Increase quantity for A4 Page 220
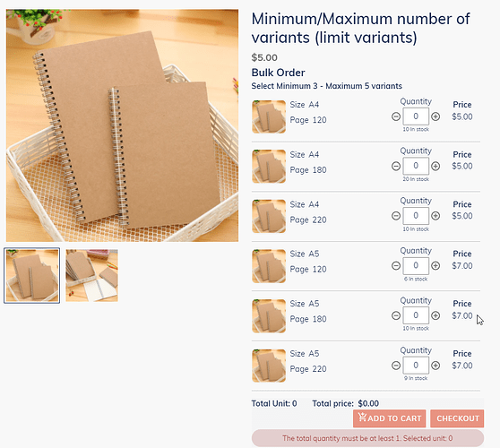The height and width of the screenshot is (448, 500). point(435,216)
